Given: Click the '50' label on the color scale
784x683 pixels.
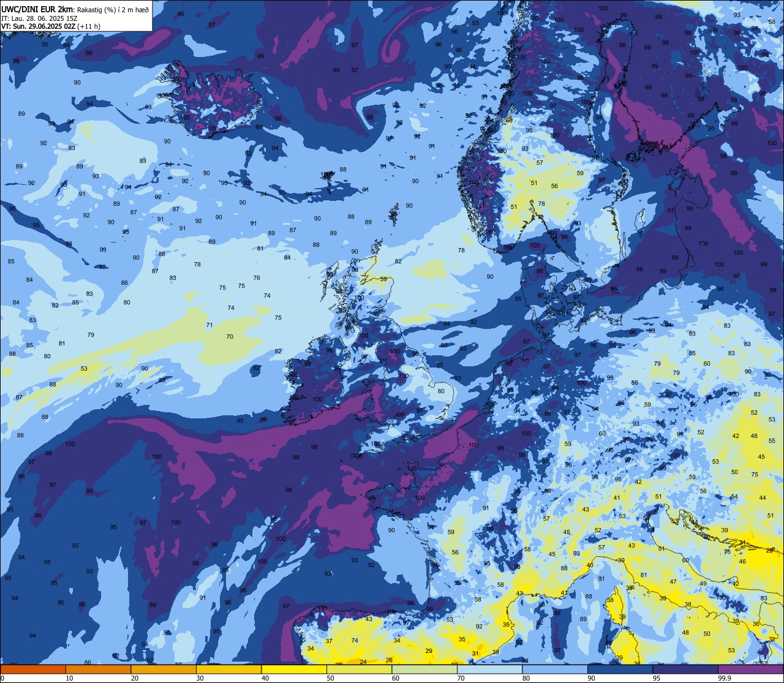Looking at the screenshot, I should pos(330,678).
